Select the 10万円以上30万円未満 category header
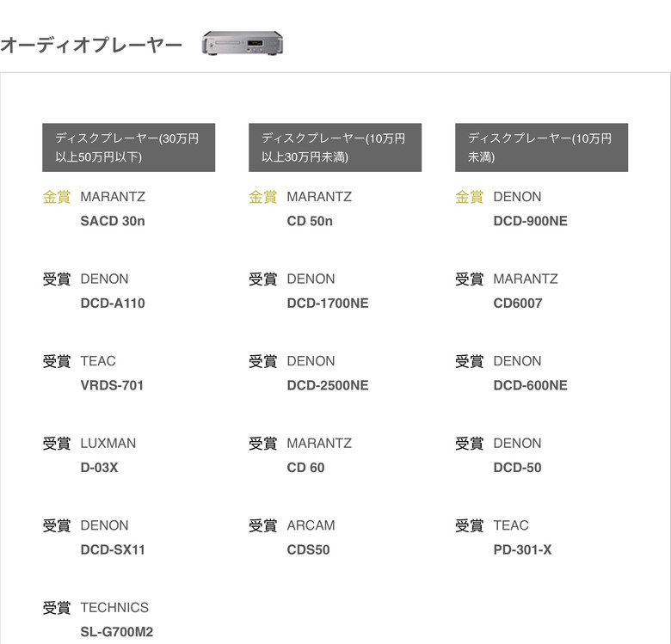671x644 pixels. pyautogui.click(x=335, y=148)
